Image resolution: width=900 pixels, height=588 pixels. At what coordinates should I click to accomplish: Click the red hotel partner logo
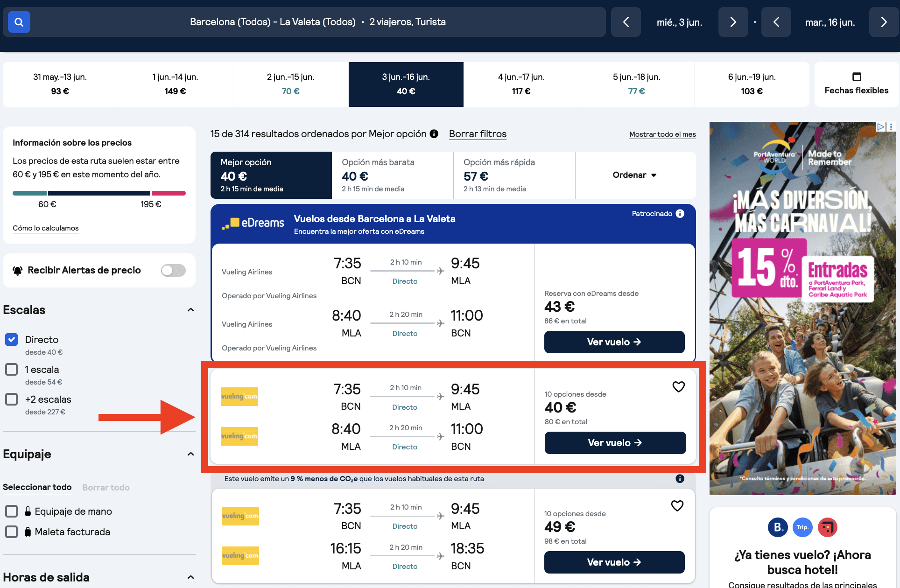[x=827, y=527]
